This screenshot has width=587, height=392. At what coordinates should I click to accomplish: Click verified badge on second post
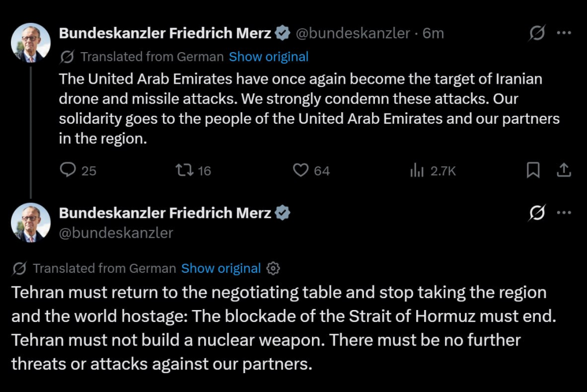click(x=282, y=213)
